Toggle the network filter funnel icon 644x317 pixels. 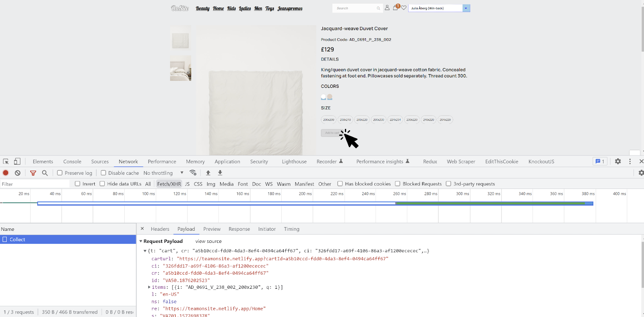[33, 173]
